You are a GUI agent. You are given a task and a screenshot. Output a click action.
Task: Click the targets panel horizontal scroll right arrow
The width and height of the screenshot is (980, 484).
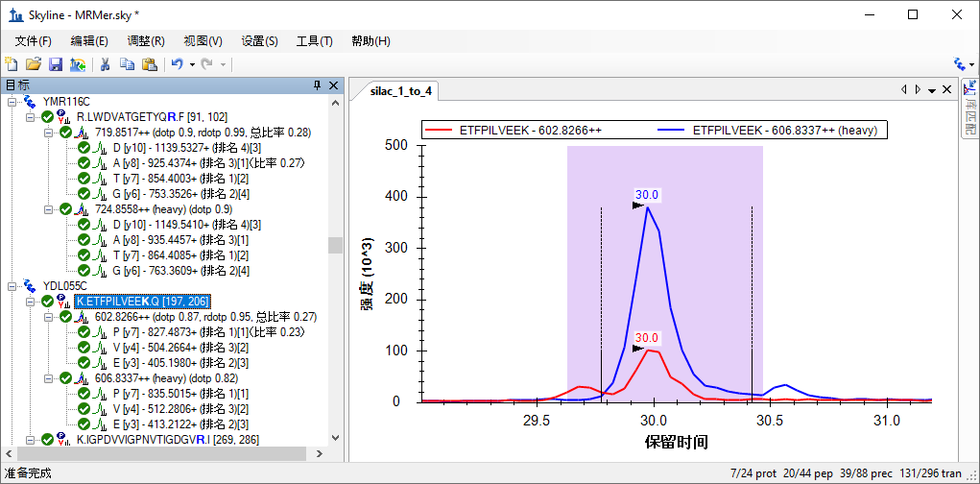pos(320,454)
